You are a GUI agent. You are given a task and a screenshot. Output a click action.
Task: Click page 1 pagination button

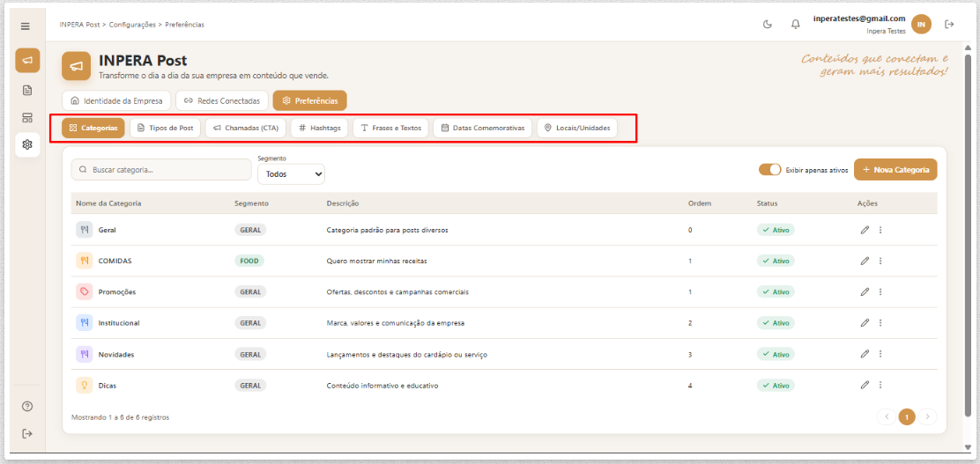click(907, 416)
